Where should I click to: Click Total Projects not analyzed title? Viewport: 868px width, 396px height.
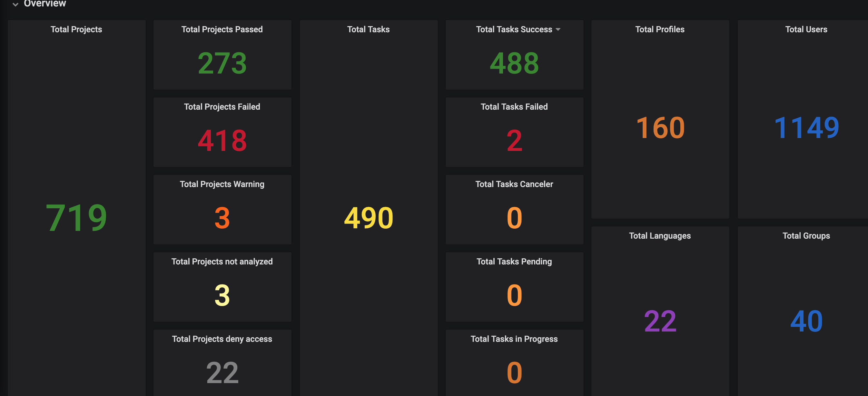click(222, 262)
